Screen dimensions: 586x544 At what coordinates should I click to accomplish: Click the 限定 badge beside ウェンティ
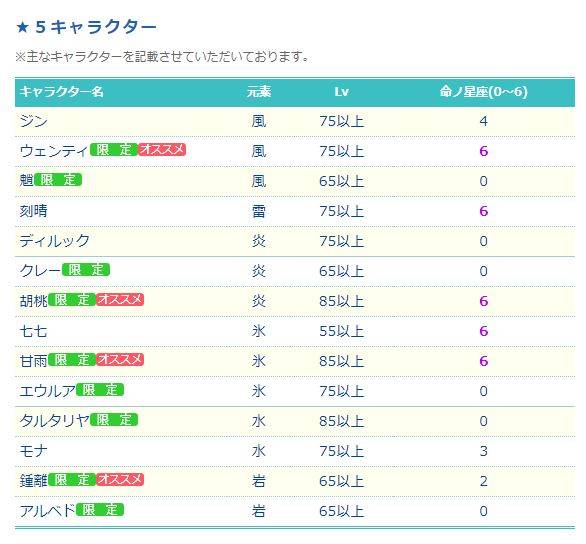pyautogui.click(x=114, y=150)
